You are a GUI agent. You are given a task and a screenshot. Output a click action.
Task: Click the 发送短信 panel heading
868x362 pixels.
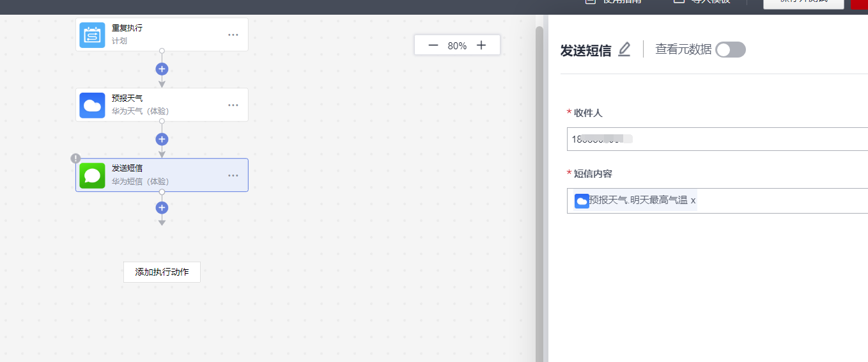point(586,51)
